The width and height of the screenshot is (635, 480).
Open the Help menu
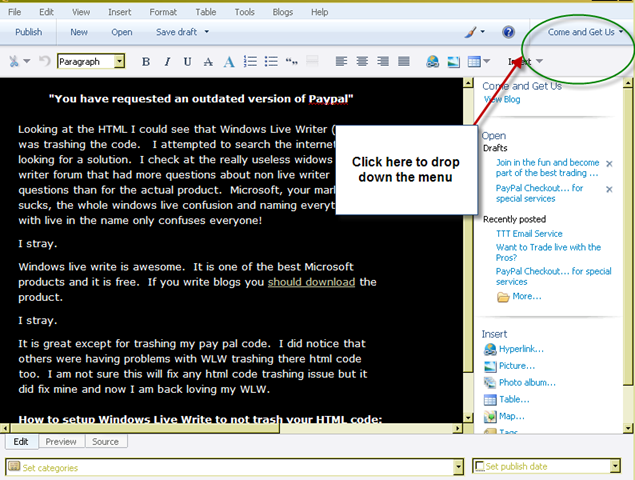point(320,12)
